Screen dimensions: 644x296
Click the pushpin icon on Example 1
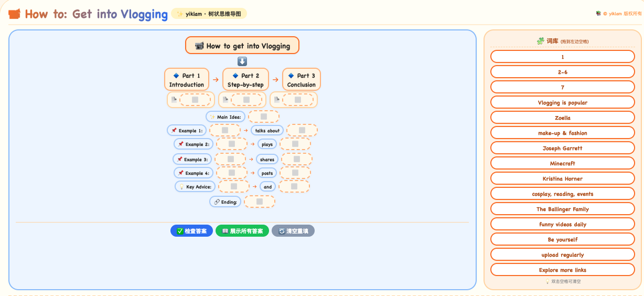(x=174, y=131)
